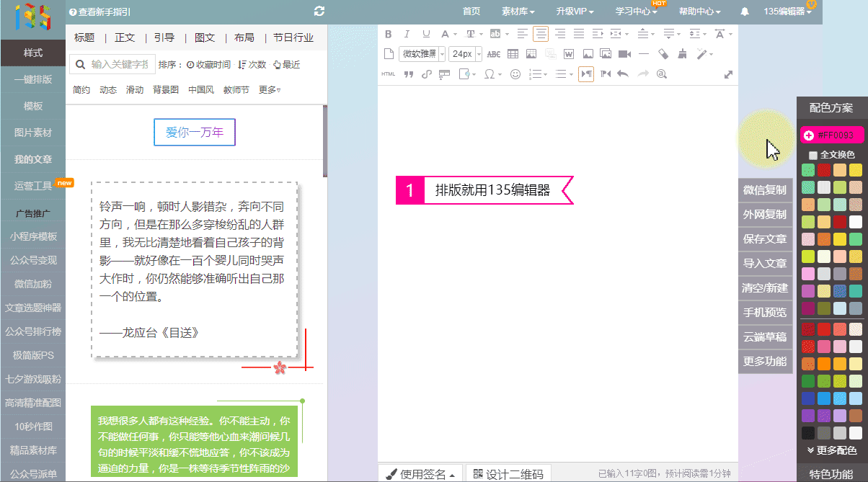Viewport: 868px width, 482px height.
Task: Click the 微信复制 button
Action: (x=765, y=190)
